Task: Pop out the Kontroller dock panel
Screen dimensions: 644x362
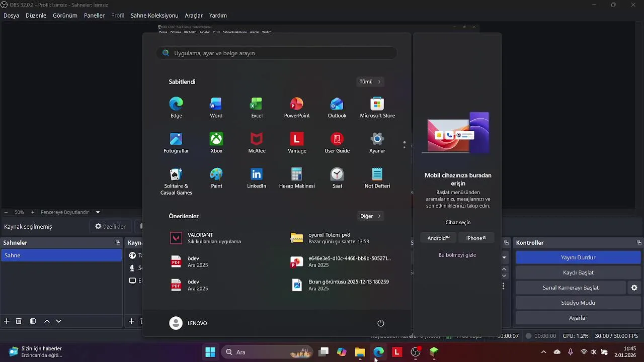Action: pyautogui.click(x=639, y=243)
